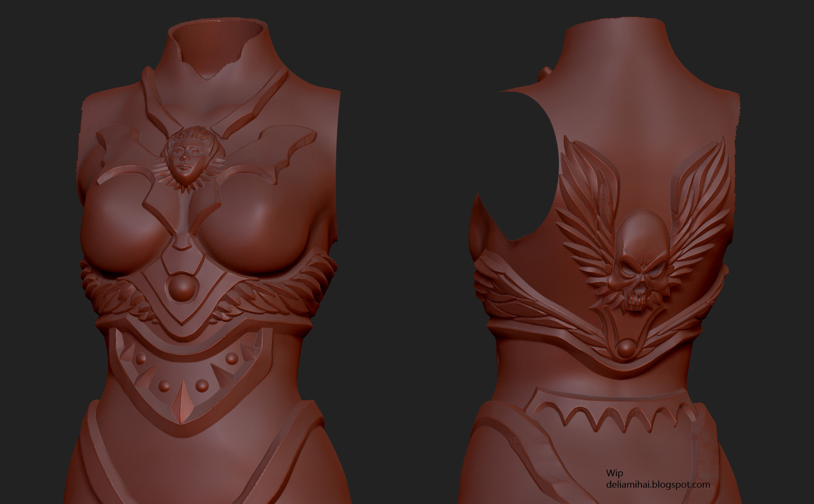
Task: Click the deliamihai.blogspot.com text
Action: [x=658, y=485]
